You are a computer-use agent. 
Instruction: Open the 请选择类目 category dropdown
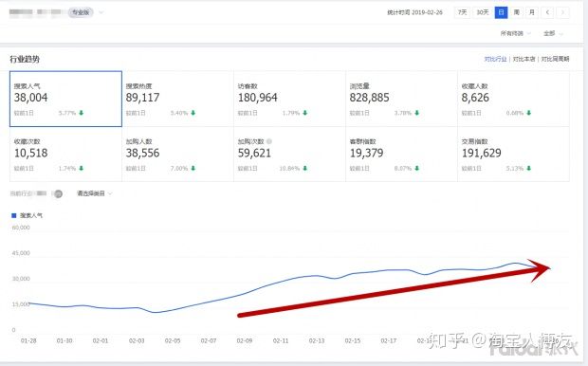(x=95, y=193)
